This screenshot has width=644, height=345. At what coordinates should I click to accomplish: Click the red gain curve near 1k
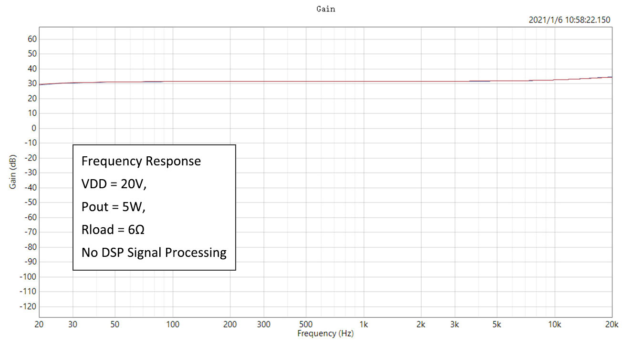(364, 81)
